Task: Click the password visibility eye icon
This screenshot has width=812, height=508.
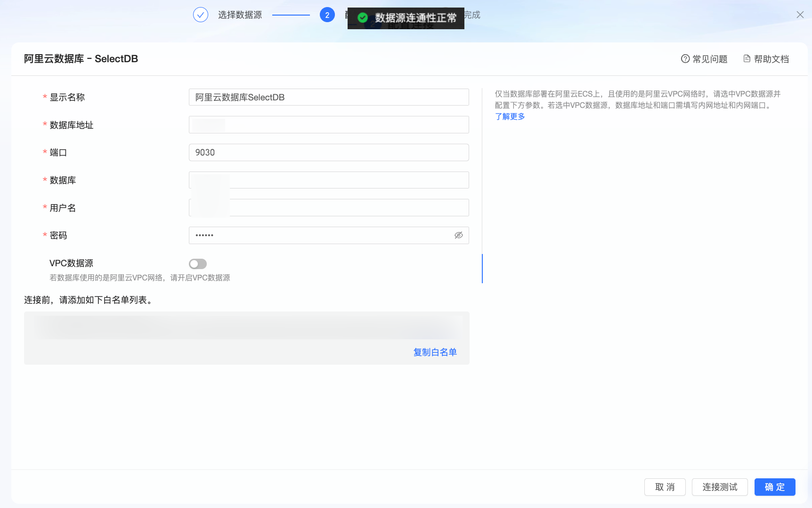Action: [458, 235]
